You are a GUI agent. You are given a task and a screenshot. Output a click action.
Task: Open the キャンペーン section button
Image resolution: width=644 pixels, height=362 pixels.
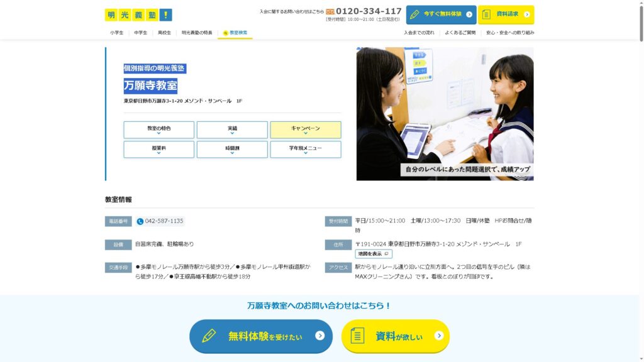click(x=306, y=129)
